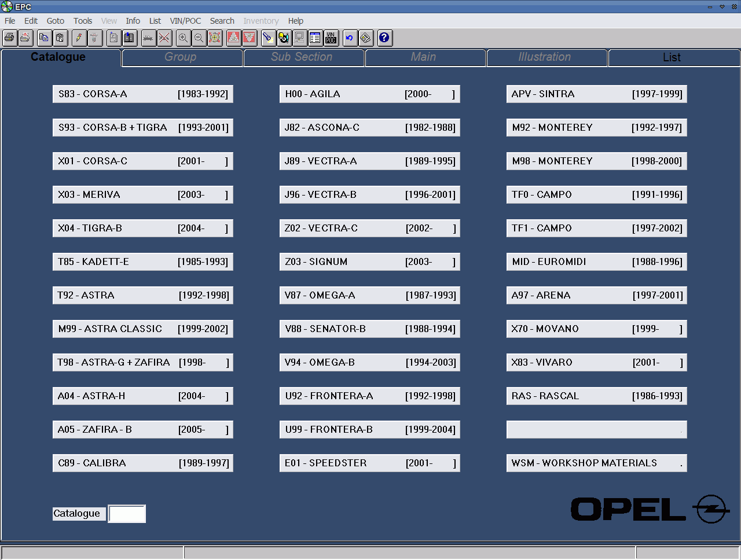Switch to the List tab

point(674,58)
